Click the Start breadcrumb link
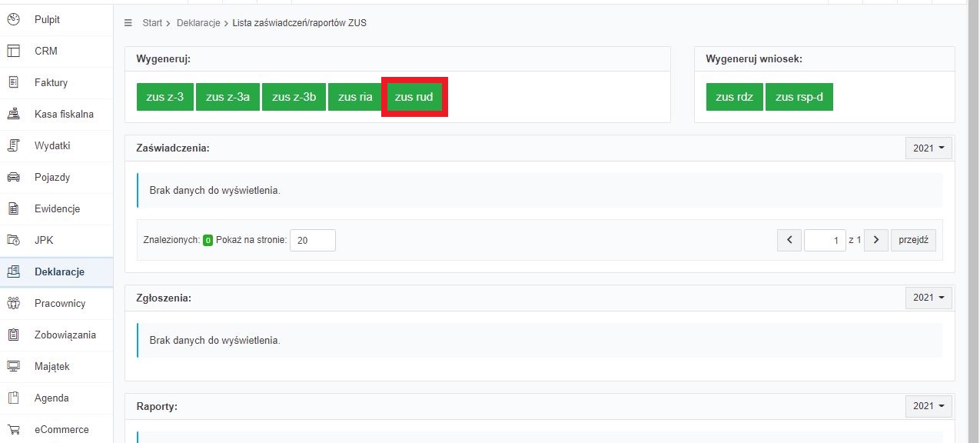This screenshot has width=980, height=443. pos(152,23)
